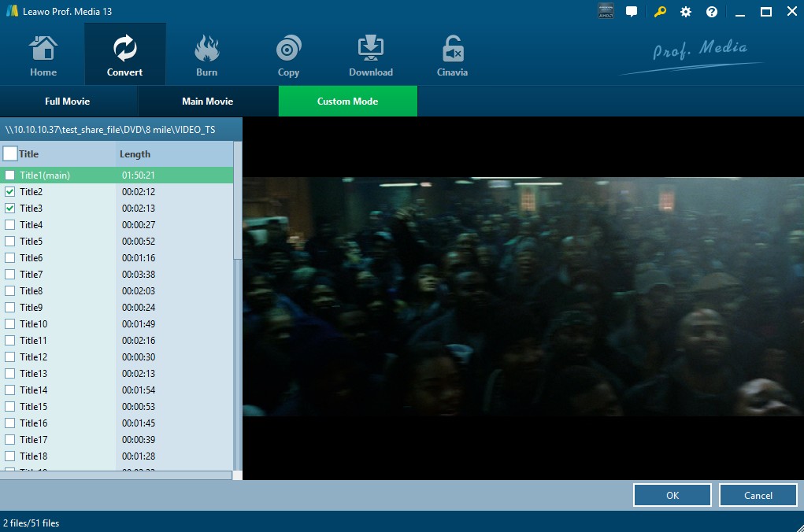Open Help via question mark icon
The image size is (804, 532).
710,12
